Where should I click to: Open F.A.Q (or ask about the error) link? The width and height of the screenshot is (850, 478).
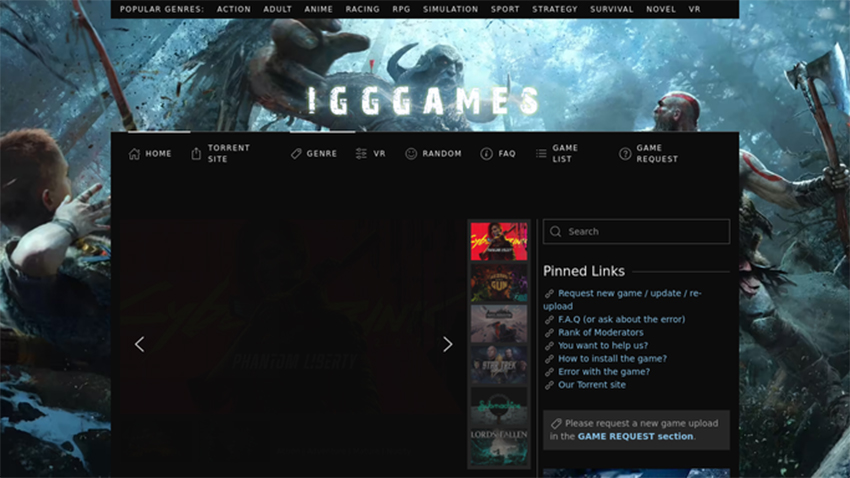[622, 320]
